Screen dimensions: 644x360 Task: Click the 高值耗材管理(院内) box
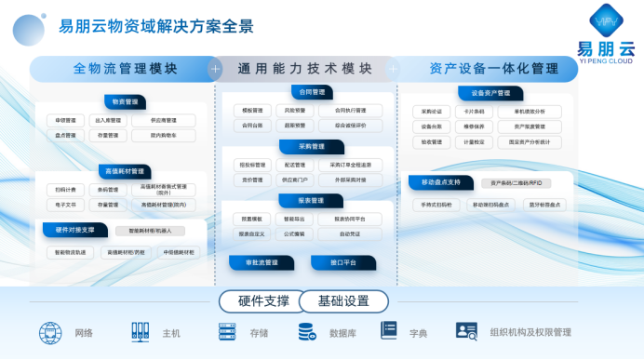point(164,205)
